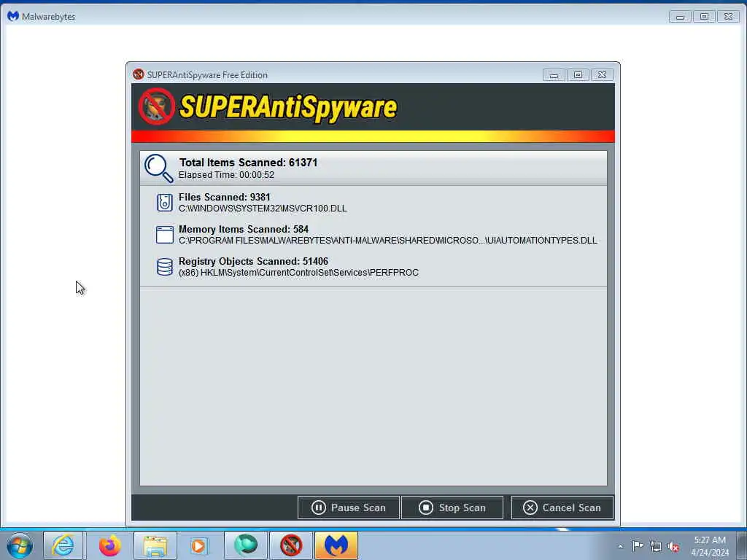This screenshot has height=560, width=747.
Task: Open Firefox from the taskbar
Action: pyautogui.click(x=109, y=545)
